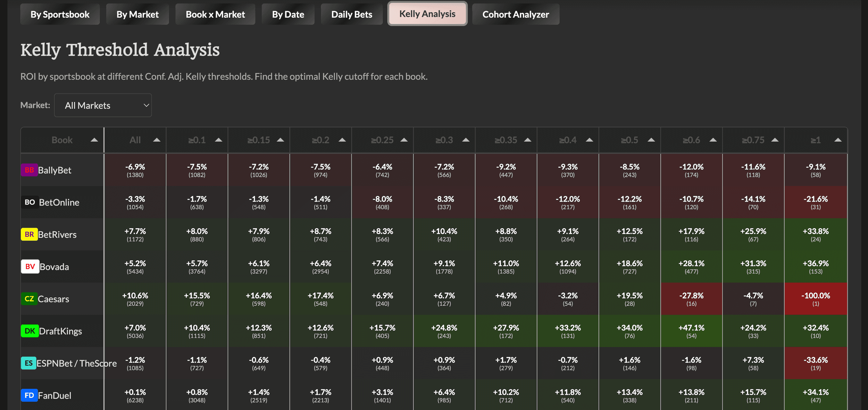Click the BallyBet BB logo badge
Image resolution: width=868 pixels, height=410 pixels.
(29, 170)
